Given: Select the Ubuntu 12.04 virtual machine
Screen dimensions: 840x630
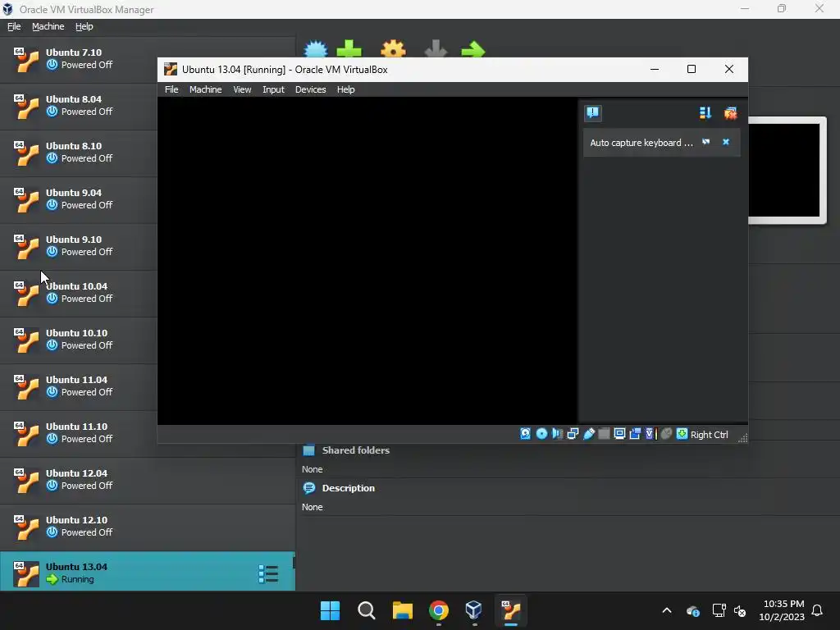Looking at the screenshot, I should [x=148, y=480].
